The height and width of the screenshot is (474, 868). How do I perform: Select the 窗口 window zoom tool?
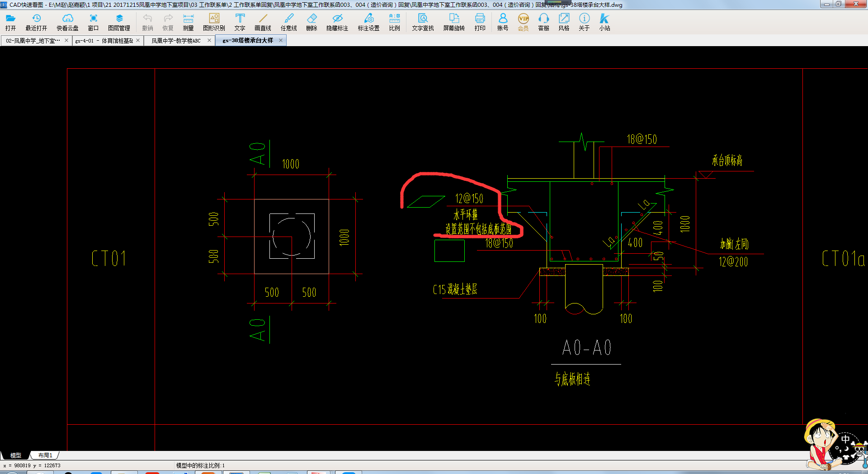(x=93, y=22)
